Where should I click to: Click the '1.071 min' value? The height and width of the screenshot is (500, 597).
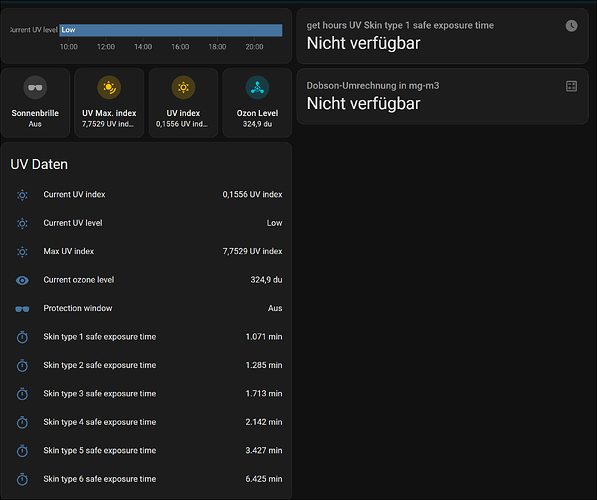[x=264, y=337]
